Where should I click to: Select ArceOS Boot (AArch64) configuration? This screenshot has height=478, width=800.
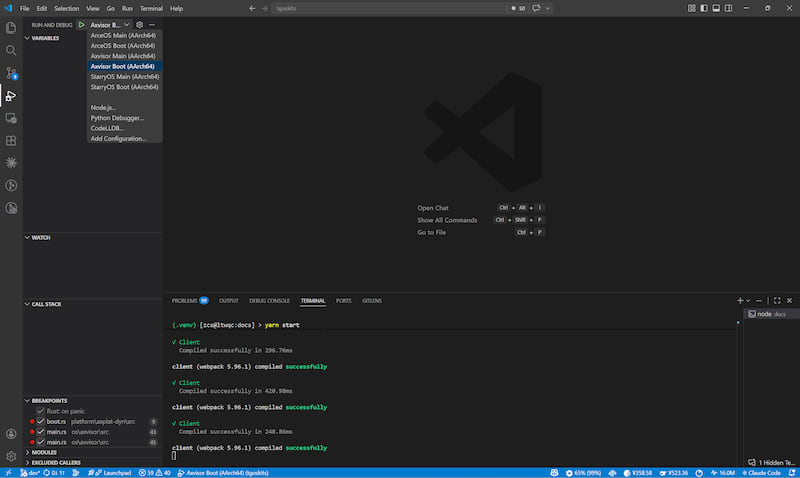pyautogui.click(x=124, y=45)
